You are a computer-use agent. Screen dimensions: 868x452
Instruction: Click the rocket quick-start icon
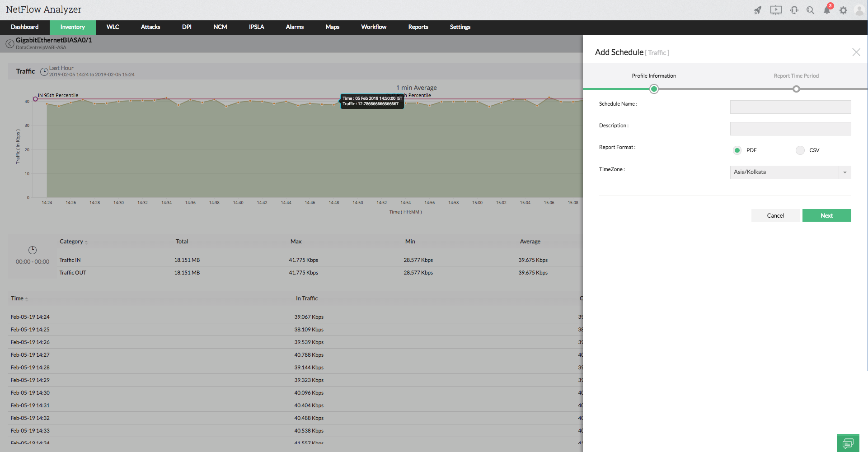pyautogui.click(x=758, y=10)
